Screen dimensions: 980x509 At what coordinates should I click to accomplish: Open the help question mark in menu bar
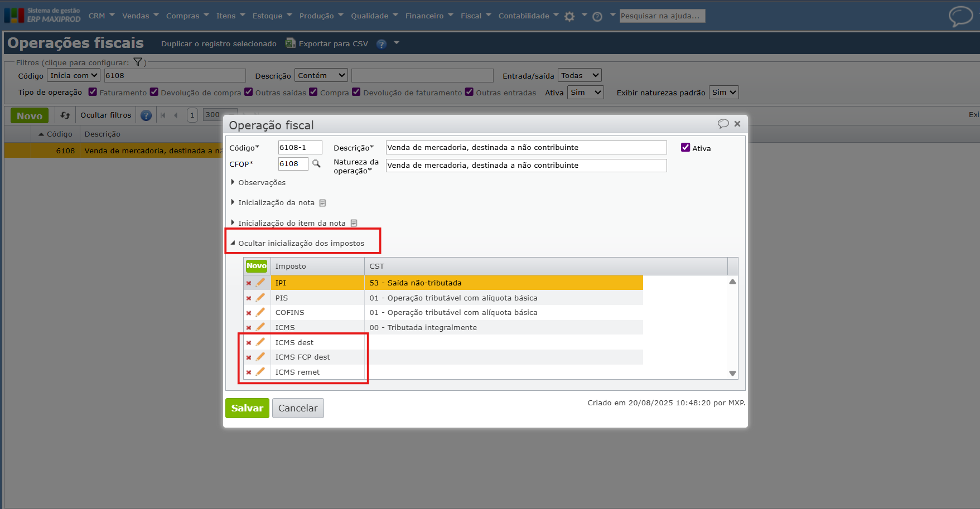coord(597,17)
